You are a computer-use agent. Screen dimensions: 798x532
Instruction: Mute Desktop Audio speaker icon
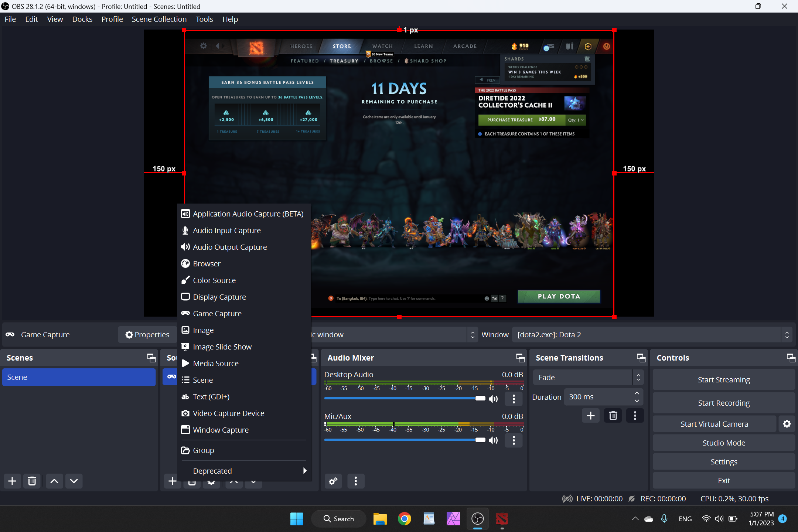click(x=493, y=399)
